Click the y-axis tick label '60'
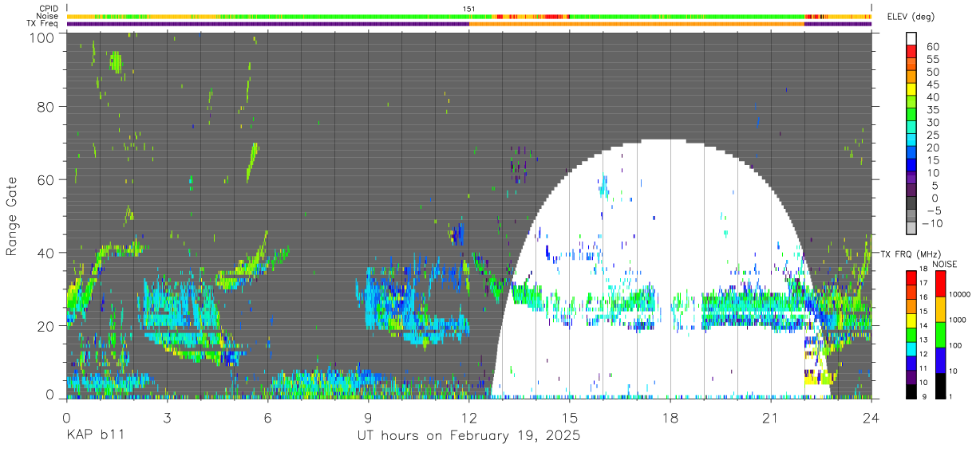The width and height of the screenshot is (980, 452). (x=46, y=180)
